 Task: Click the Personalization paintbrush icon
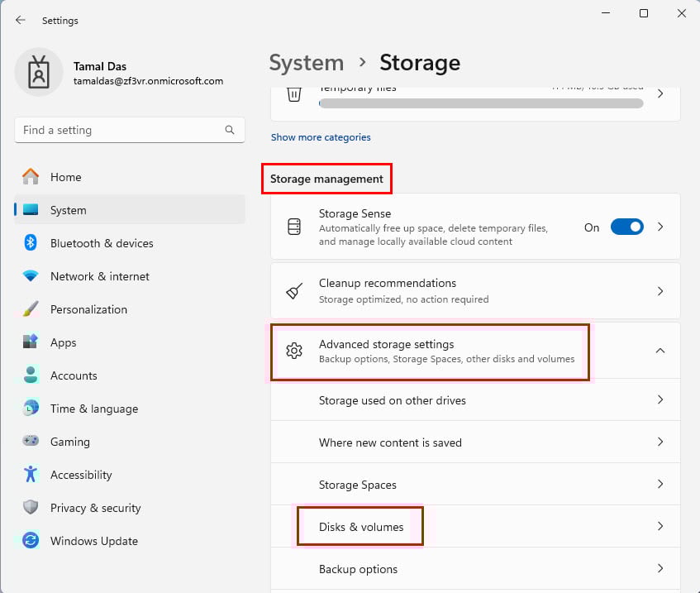click(x=31, y=309)
